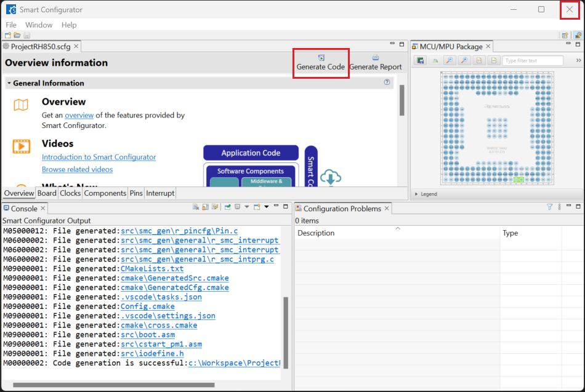Select the Smart Configurator perspective icon

coord(578,36)
